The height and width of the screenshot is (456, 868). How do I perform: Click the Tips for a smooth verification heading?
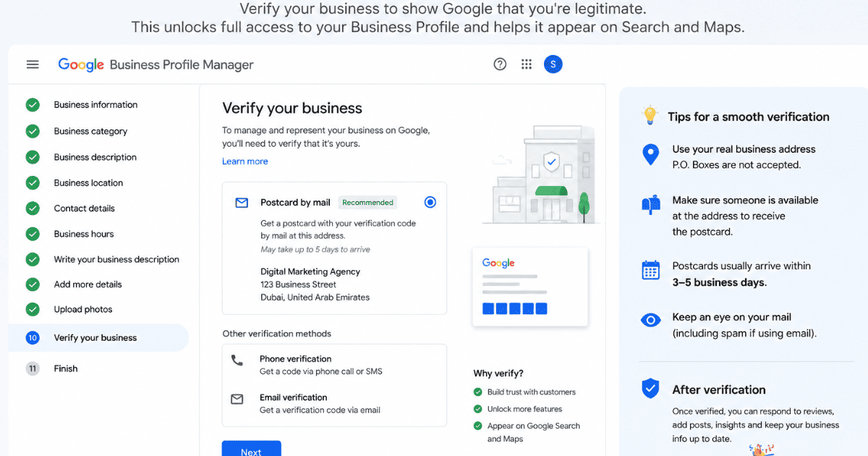[749, 117]
